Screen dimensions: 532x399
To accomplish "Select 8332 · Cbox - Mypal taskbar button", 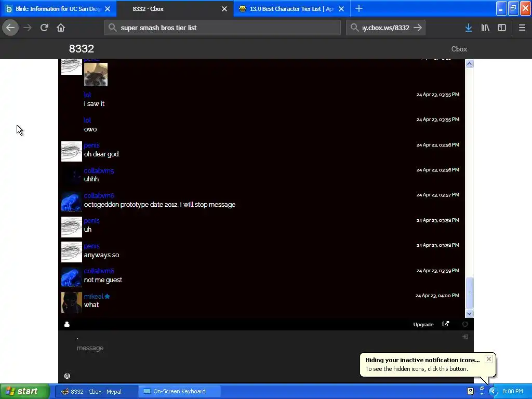I will (x=96, y=392).
